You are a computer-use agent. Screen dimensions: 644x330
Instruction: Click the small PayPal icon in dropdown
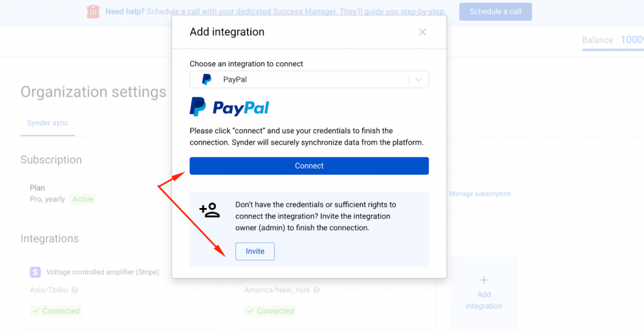(x=206, y=80)
